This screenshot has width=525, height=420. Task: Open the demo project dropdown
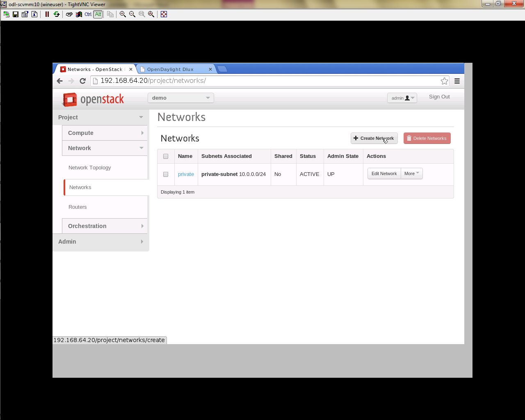point(181,98)
